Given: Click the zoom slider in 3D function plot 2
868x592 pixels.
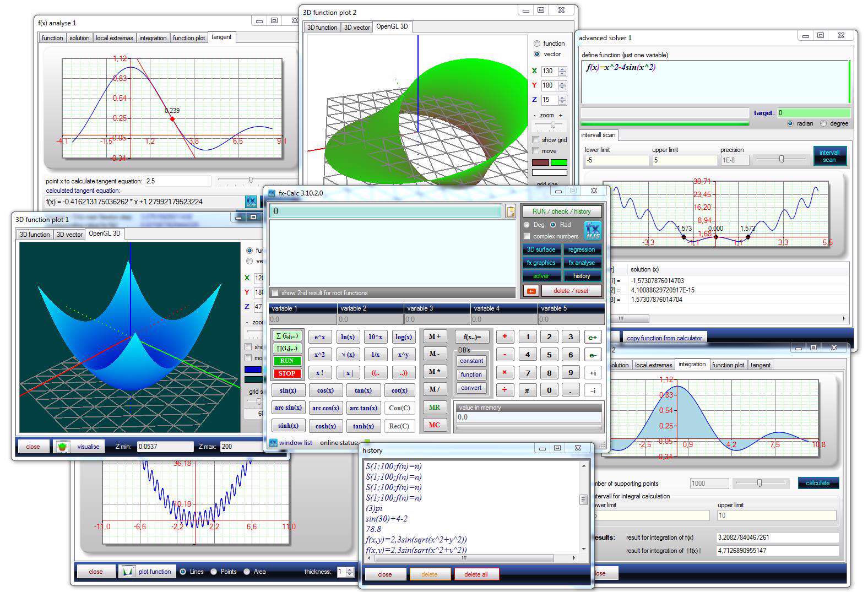Looking at the screenshot, I should (553, 126).
